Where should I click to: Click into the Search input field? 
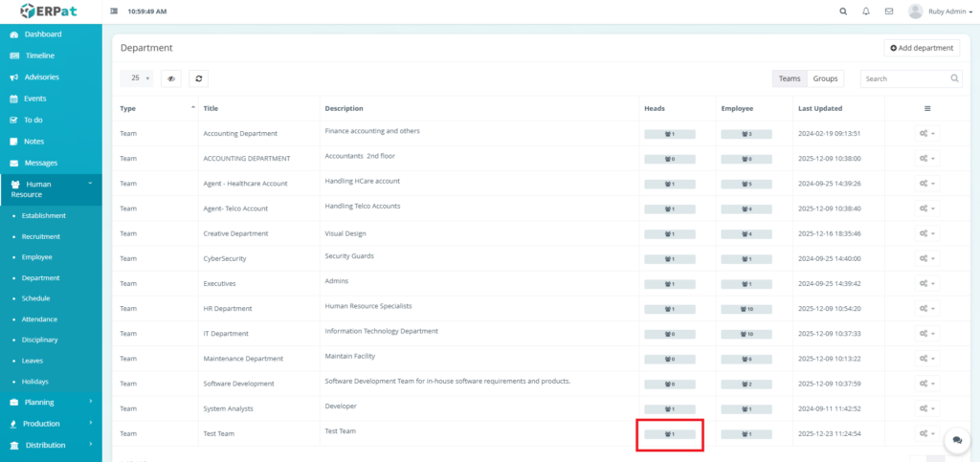904,78
